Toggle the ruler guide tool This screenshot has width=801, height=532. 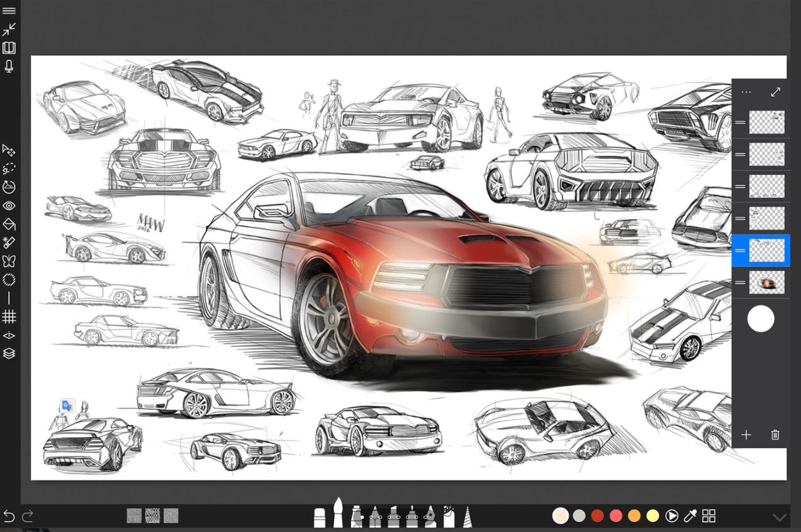(9, 298)
